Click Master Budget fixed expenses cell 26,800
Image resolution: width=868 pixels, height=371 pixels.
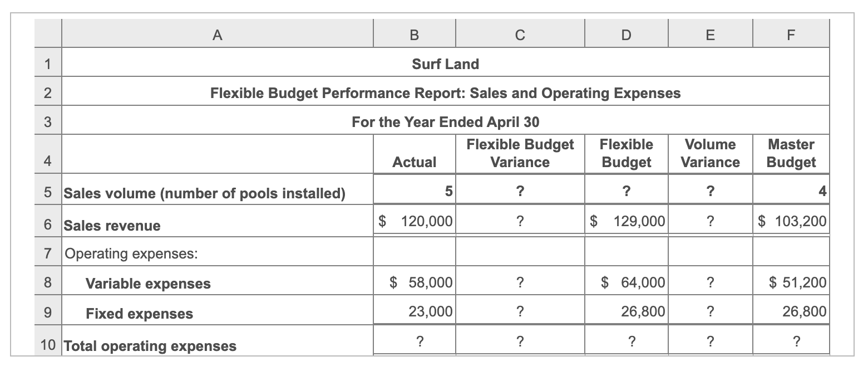[x=791, y=311]
